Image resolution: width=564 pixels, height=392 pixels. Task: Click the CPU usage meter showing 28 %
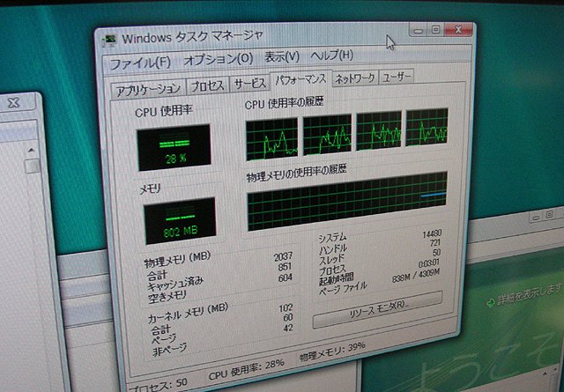[174, 147]
